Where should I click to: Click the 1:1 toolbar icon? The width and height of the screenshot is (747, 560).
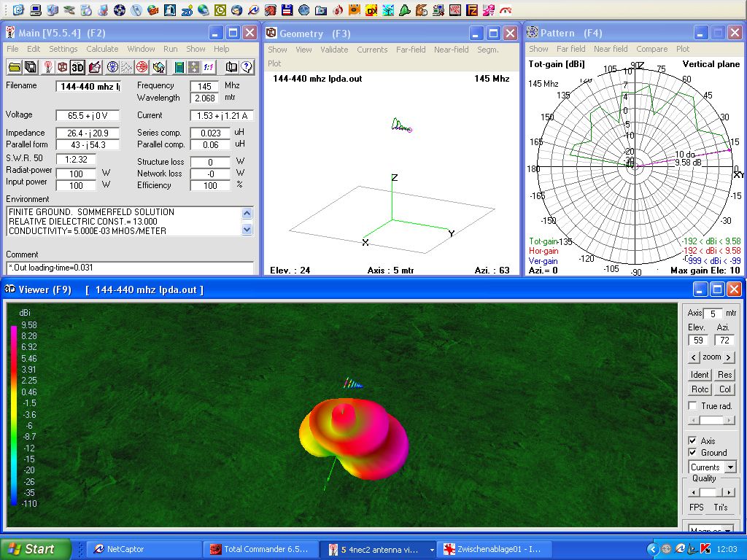(209, 67)
